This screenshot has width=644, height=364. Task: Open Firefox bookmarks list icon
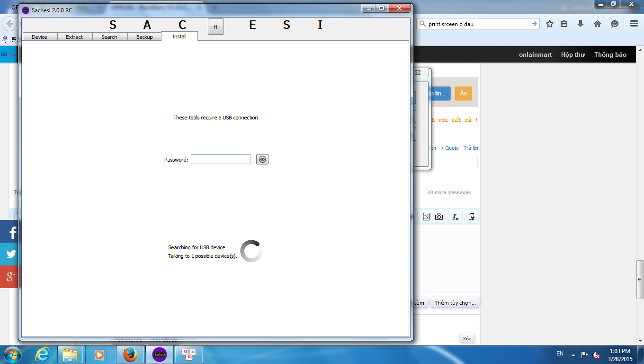(x=564, y=24)
